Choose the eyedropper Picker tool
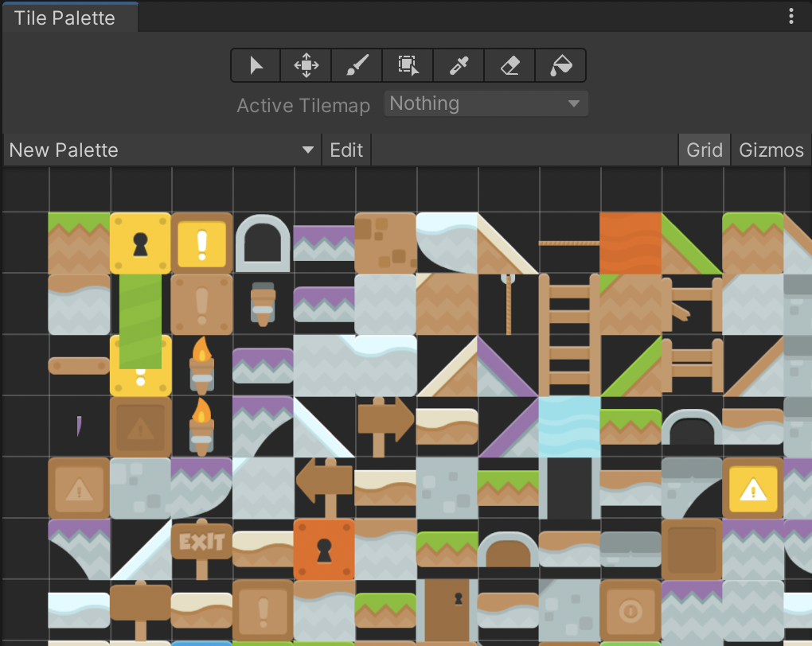The height and width of the screenshot is (646, 812). pyautogui.click(x=459, y=65)
